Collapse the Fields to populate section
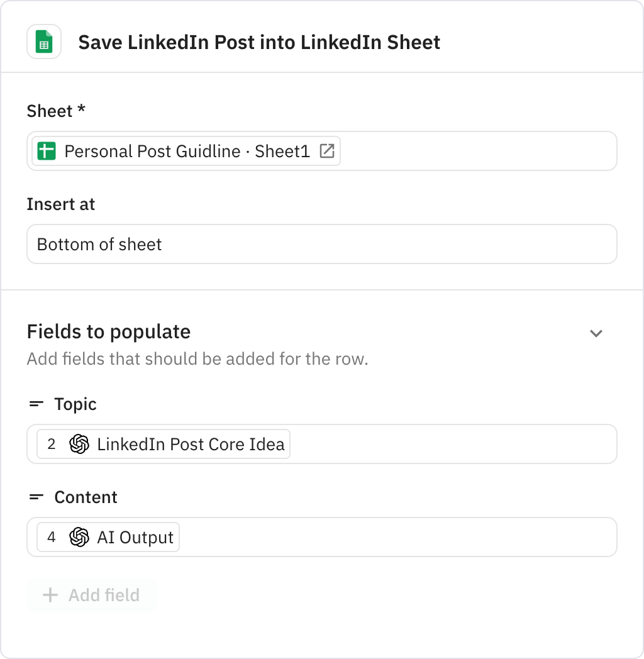 tap(596, 333)
